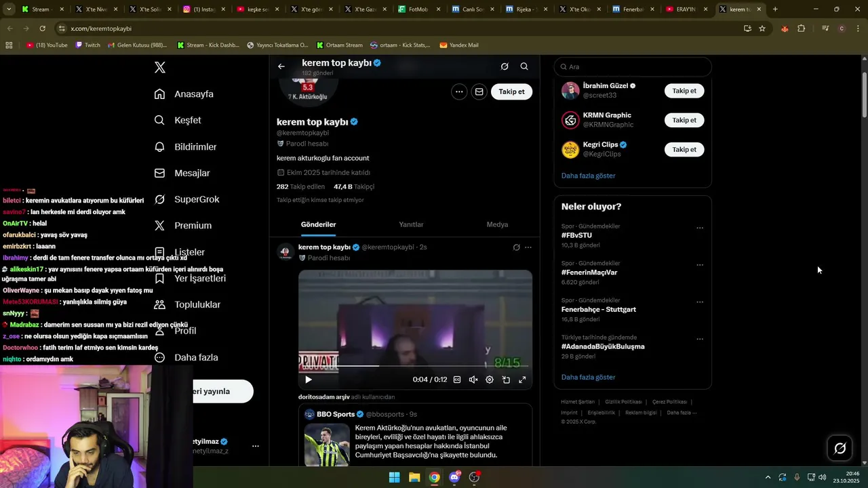
Task: Open #FenerinMaçıVar trend options menu
Action: [x=700, y=265]
